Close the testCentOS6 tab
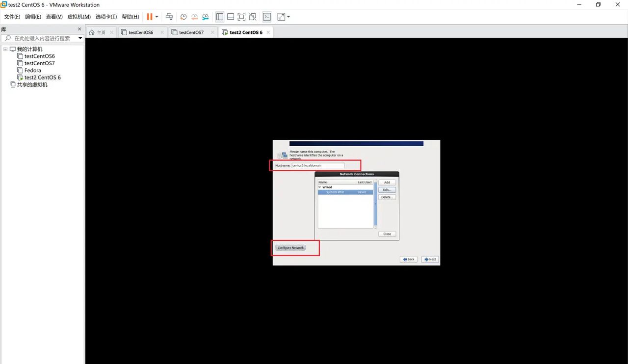The width and height of the screenshot is (628, 364). tap(162, 32)
